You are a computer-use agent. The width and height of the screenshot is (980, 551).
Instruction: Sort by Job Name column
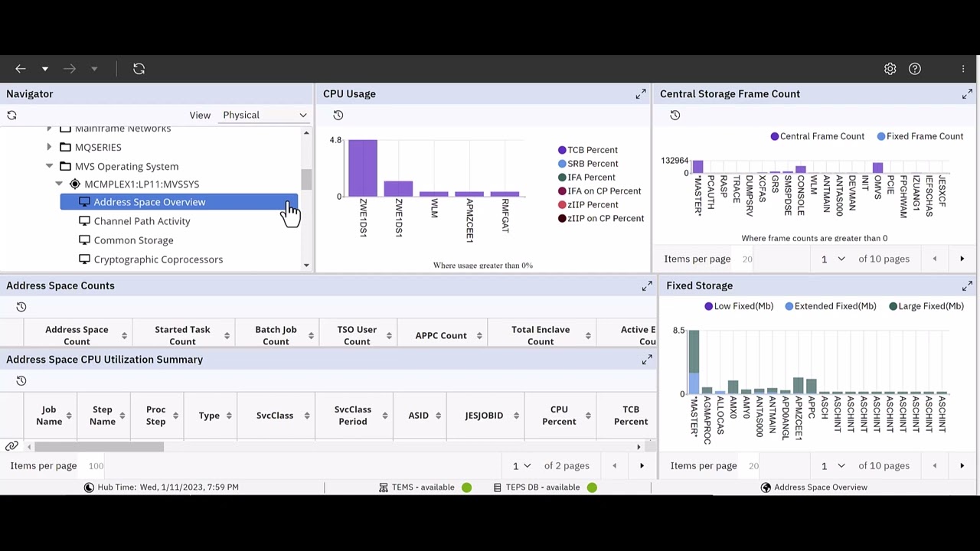pyautogui.click(x=69, y=416)
